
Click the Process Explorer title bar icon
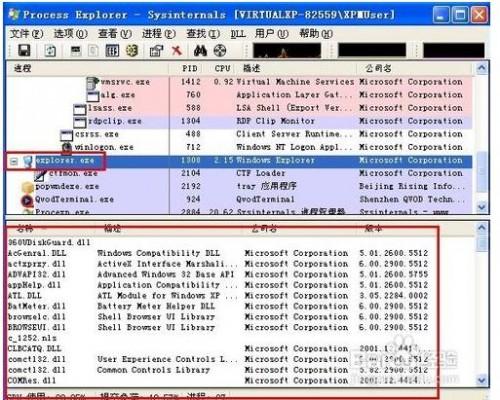click(x=14, y=15)
